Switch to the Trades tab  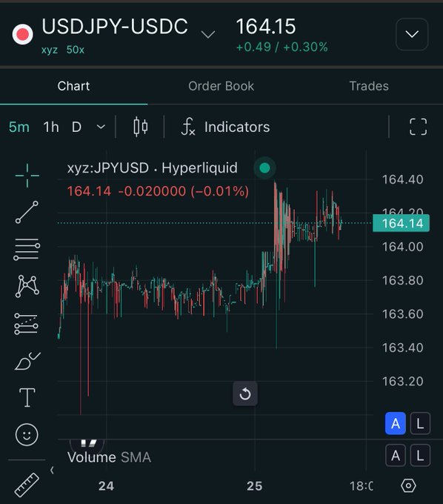tap(369, 86)
